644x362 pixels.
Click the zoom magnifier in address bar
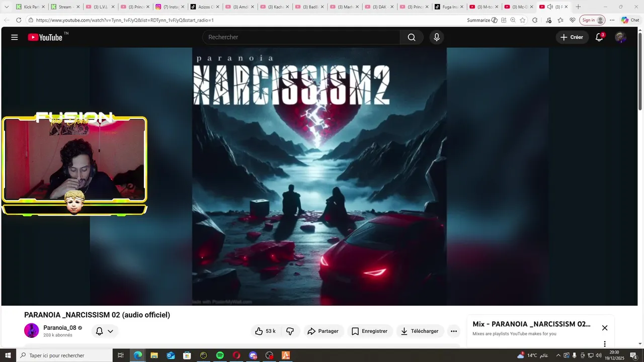pyautogui.click(x=513, y=20)
